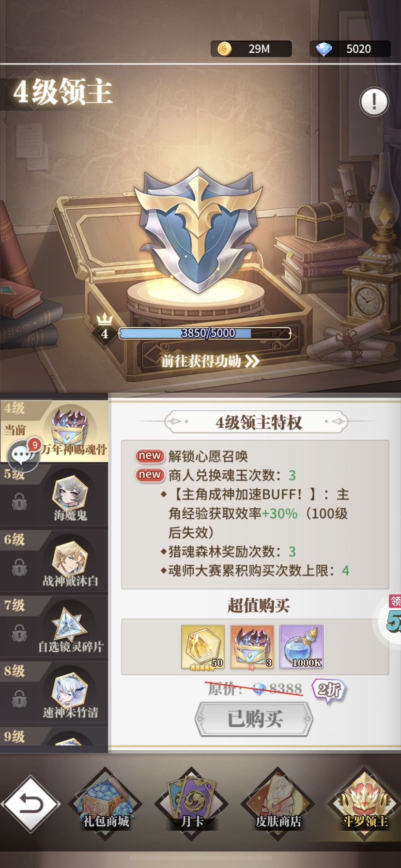Open 礼包商城 gift shop icon

click(106, 803)
